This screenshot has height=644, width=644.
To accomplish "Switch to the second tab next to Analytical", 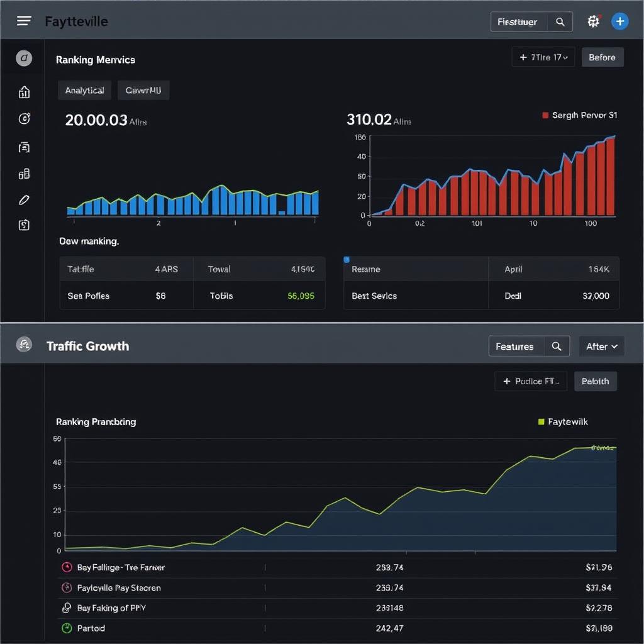I will (143, 90).
